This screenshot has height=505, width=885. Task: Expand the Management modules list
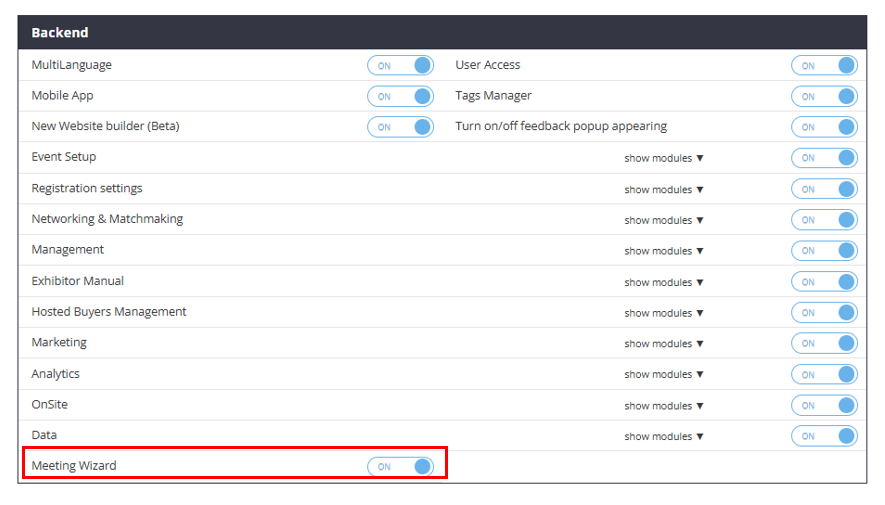664,251
